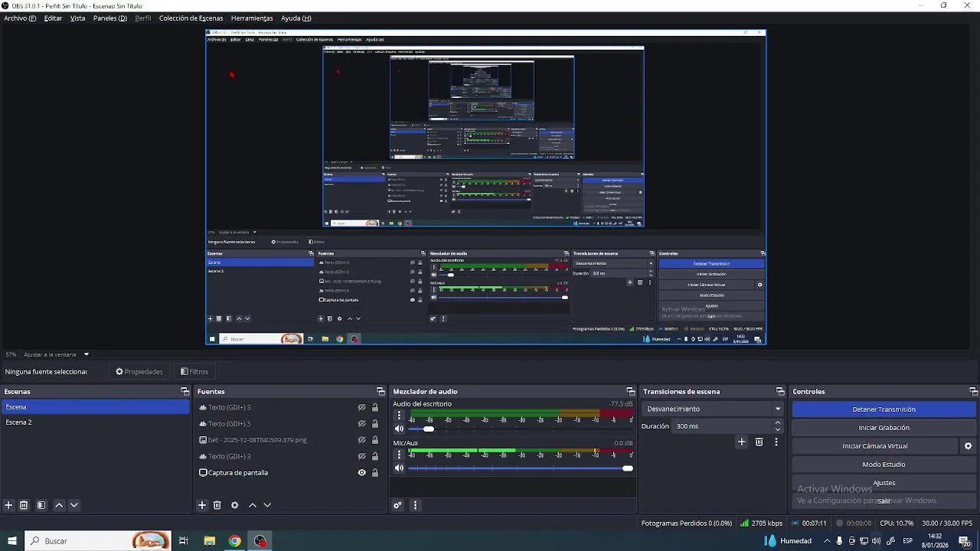Start recording with Iniciar Grabación

coord(884,428)
